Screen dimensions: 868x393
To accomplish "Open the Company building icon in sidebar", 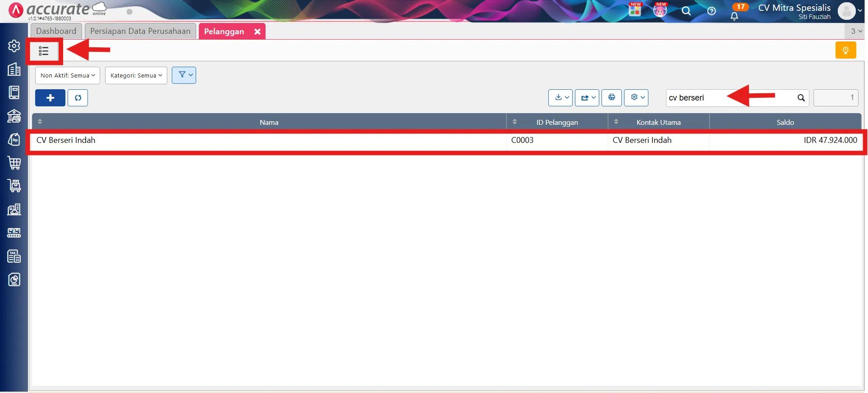I will point(14,69).
